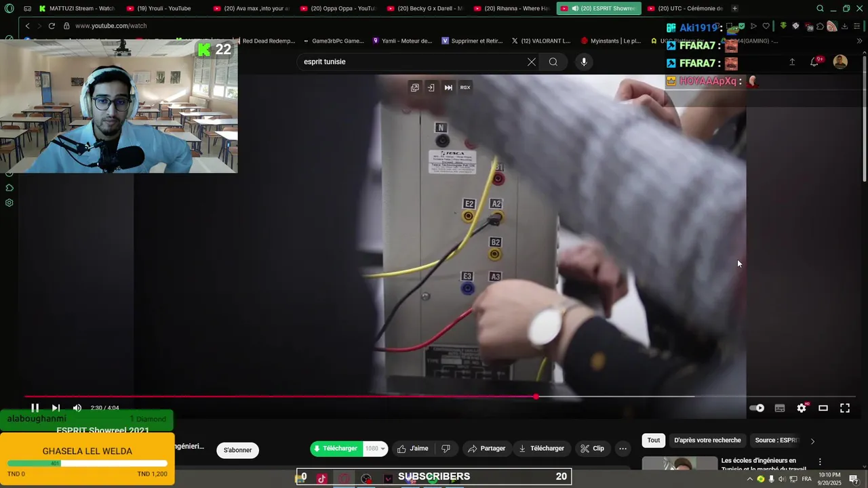
Task: Expand filter chips with right chevron
Action: (812, 441)
